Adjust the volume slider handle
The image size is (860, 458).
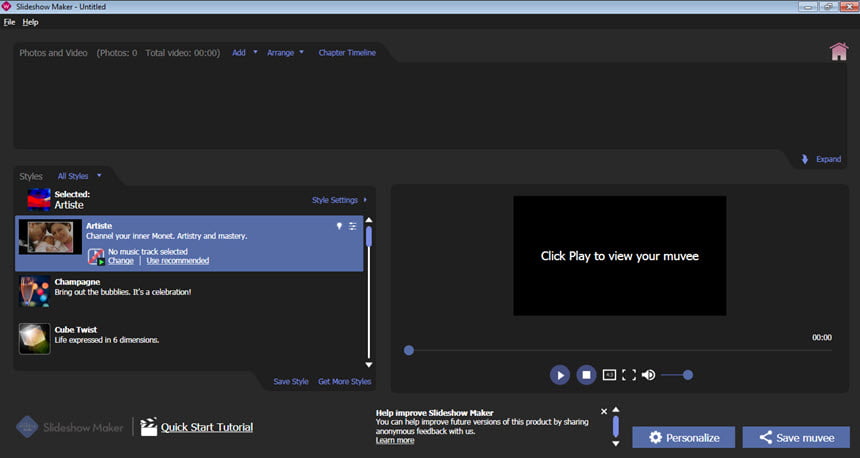(688, 375)
